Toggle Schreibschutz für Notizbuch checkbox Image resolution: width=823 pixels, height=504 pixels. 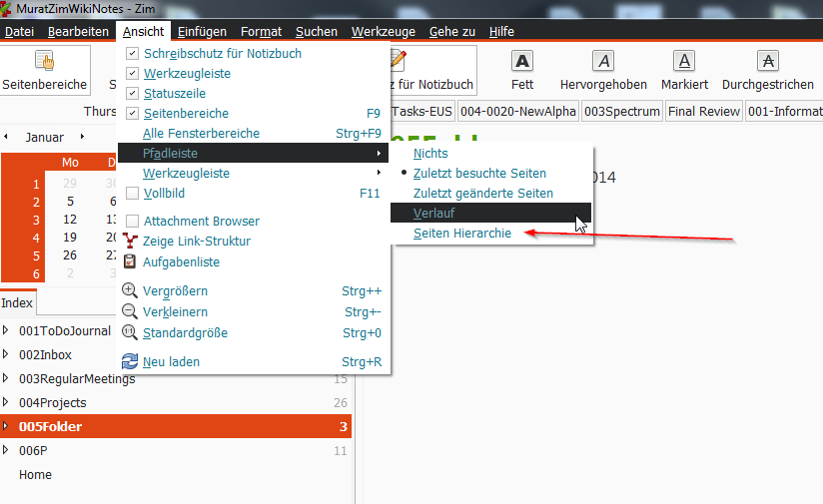[x=132, y=54]
